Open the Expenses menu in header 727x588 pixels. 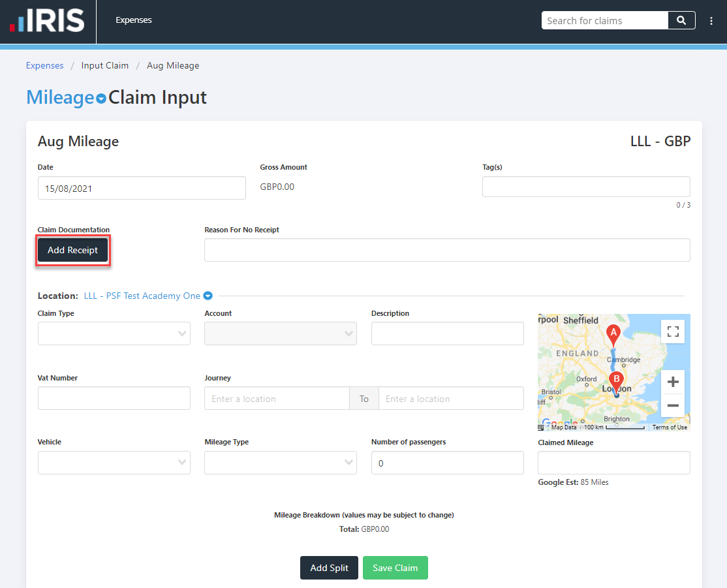point(134,20)
